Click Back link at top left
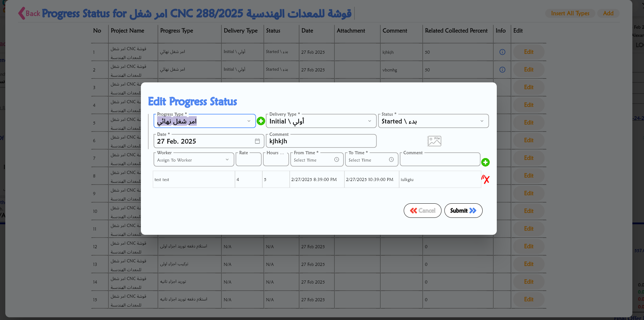The image size is (644, 320). tap(29, 13)
